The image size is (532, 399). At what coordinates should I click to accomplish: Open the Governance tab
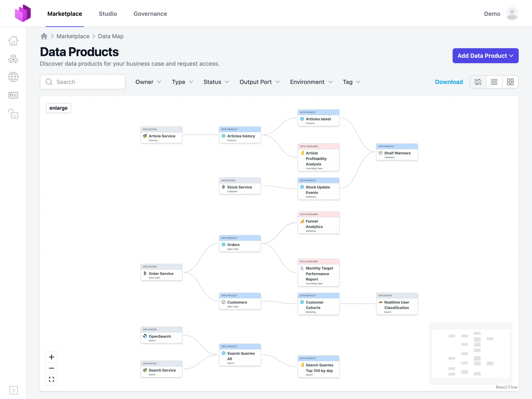tap(150, 14)
